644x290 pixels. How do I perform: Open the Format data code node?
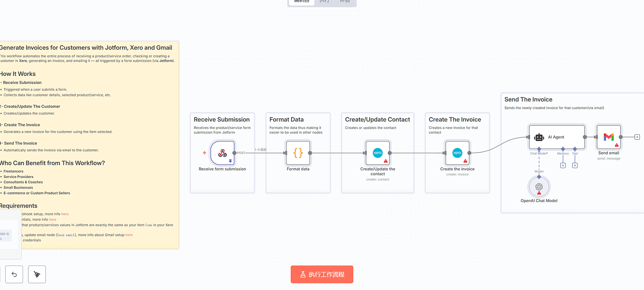point(298,153)
